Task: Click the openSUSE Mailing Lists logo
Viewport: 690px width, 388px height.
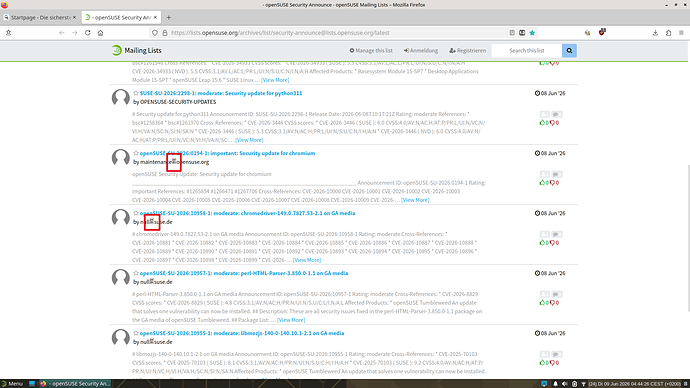Action: coord(136,51)
